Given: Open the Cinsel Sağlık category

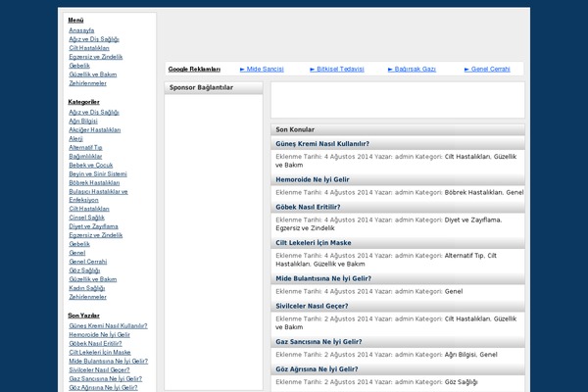Looking at the screenshot, I should click(x=86, y=218).
